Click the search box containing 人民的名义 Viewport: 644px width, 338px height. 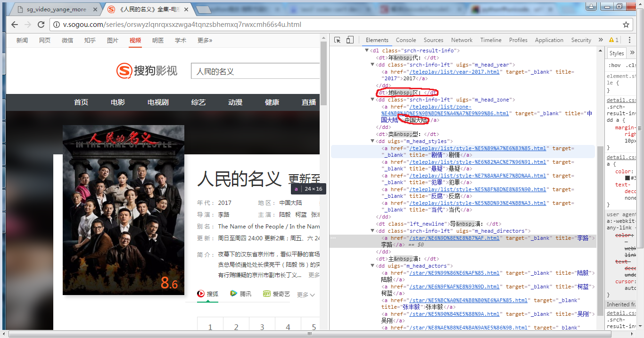[255, 71]
